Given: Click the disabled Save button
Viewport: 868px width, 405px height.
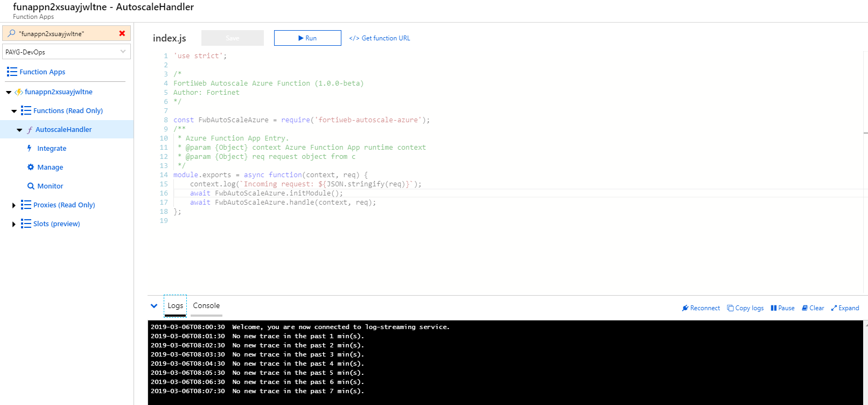Looking at the screenshot, I should pyautogui.click(x=233, y=38).
